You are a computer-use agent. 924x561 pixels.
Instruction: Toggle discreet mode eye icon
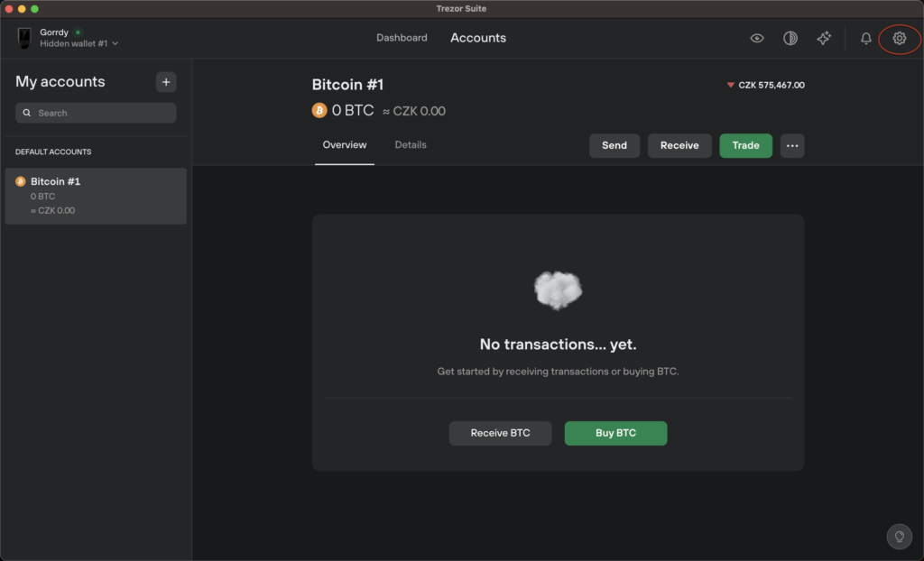point(757,38)
